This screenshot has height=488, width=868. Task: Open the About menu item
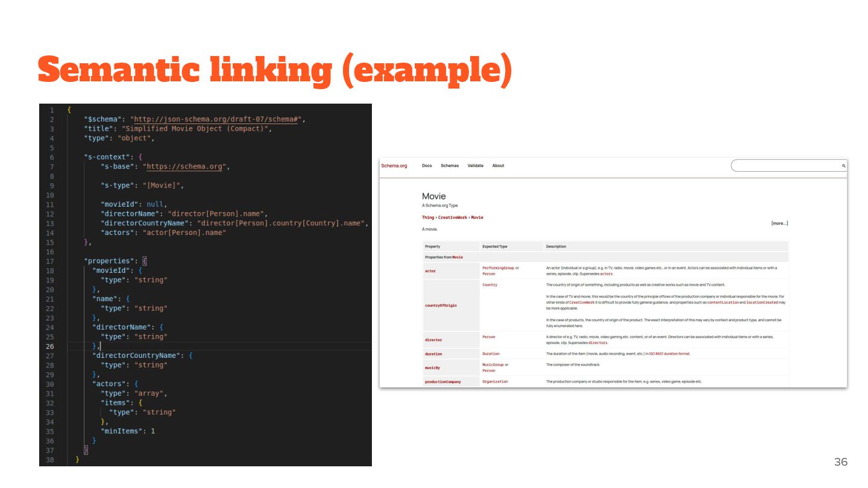click(498, 166)
